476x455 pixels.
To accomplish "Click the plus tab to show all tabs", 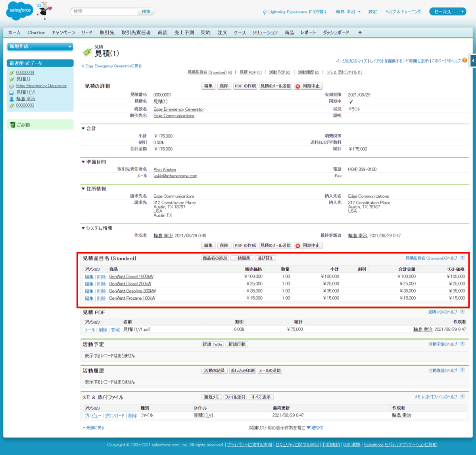I will [360, 33].
